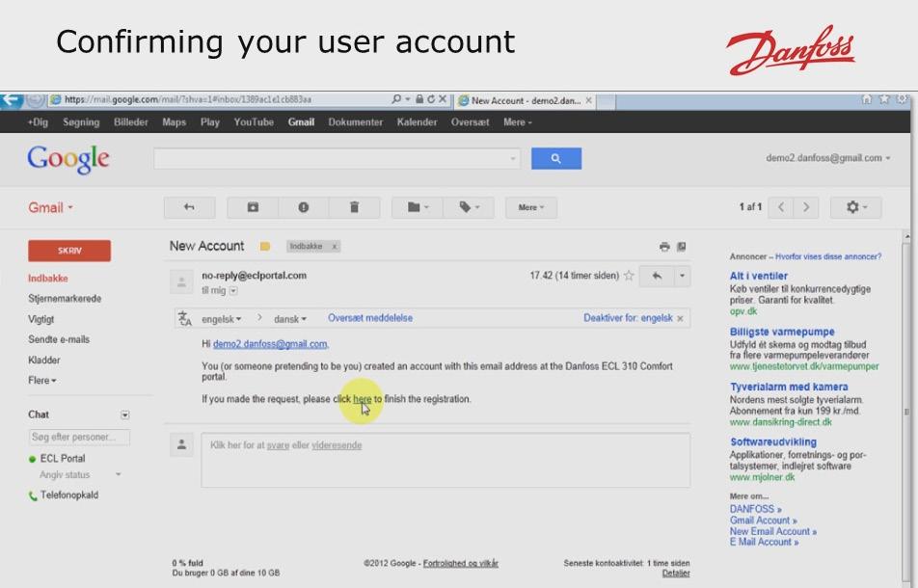Click the Telefonopkald phone call entry
Screen dimensions: 918x588
tap(64, 495)
